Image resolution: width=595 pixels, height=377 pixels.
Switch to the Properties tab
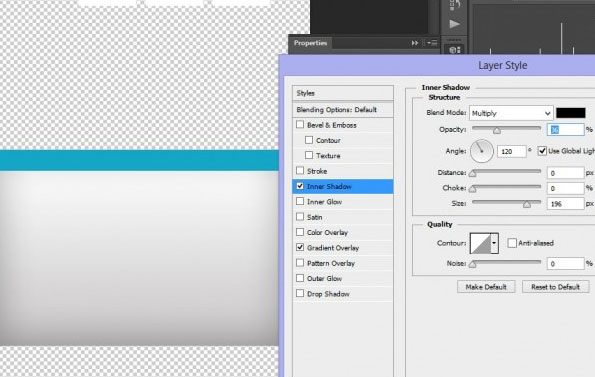tap(310, 43)
